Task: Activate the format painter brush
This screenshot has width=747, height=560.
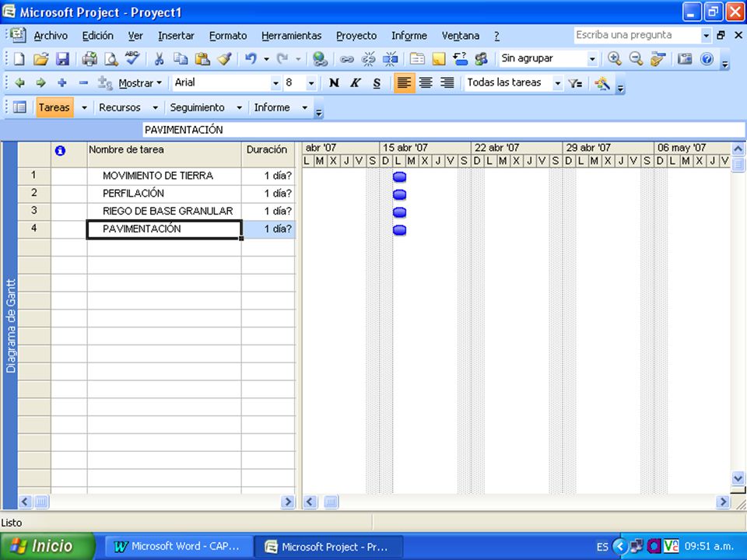Action: click(x=224, y=59)
